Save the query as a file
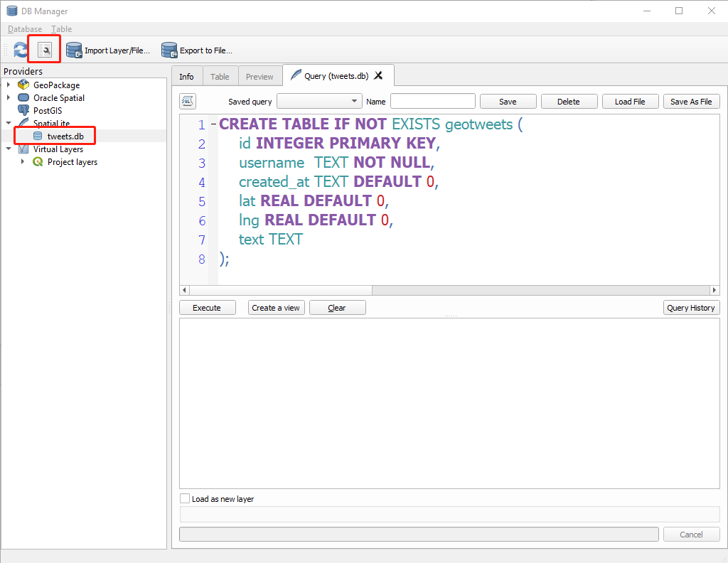Image resolution: width=728 pixels, height=563 pixels. [691, 101]
